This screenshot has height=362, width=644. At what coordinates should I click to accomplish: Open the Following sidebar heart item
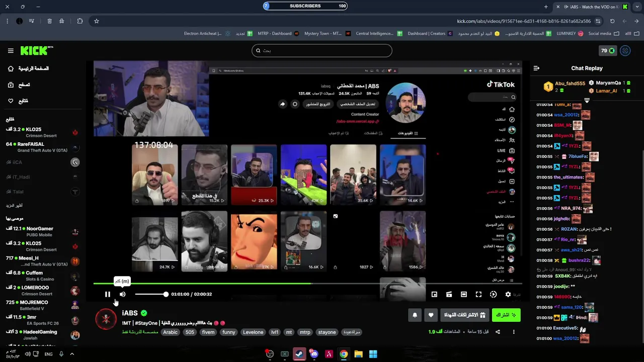pos(19,101)
